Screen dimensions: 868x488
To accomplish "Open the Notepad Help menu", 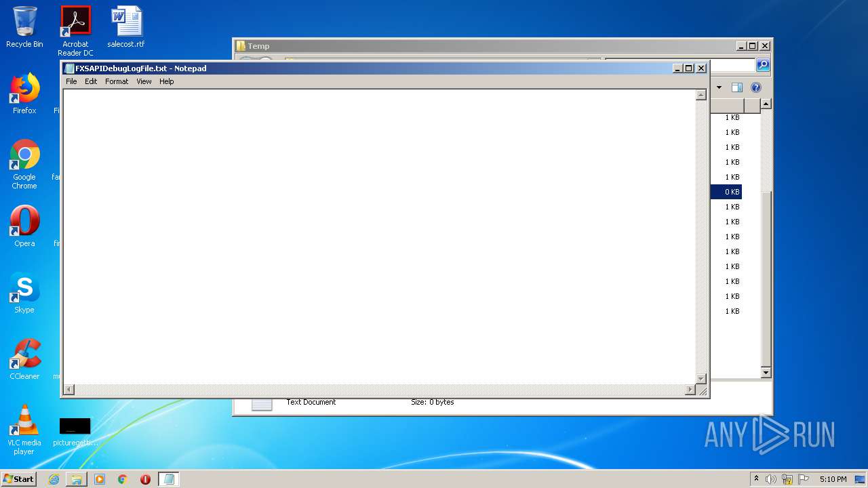I will [x=167, y=81].
